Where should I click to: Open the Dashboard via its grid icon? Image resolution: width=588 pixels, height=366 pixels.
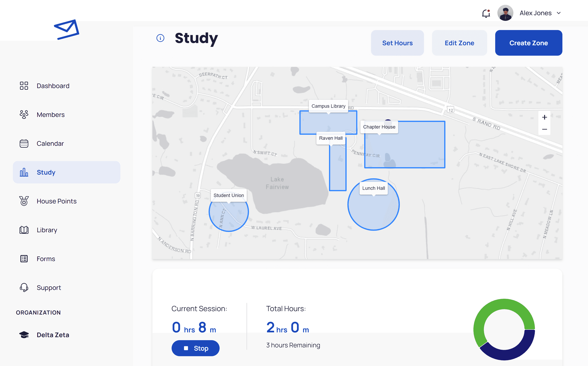coord(24,86)
